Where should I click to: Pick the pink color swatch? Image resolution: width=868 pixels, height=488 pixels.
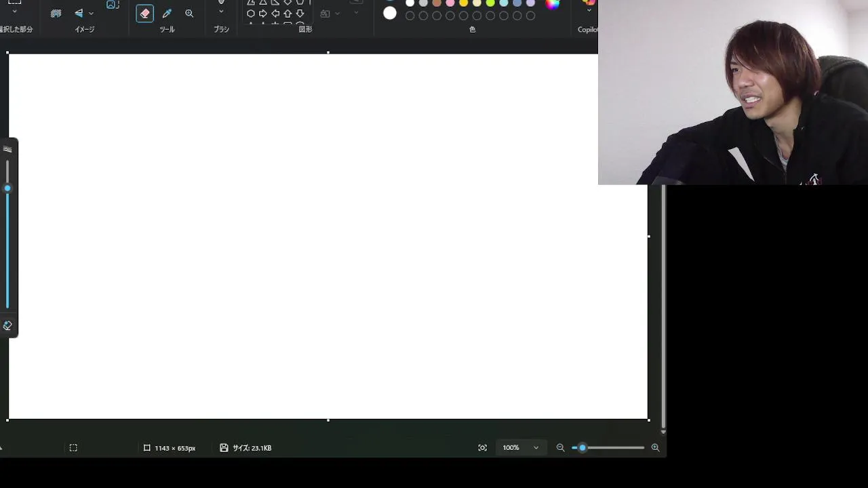[450, 3]
